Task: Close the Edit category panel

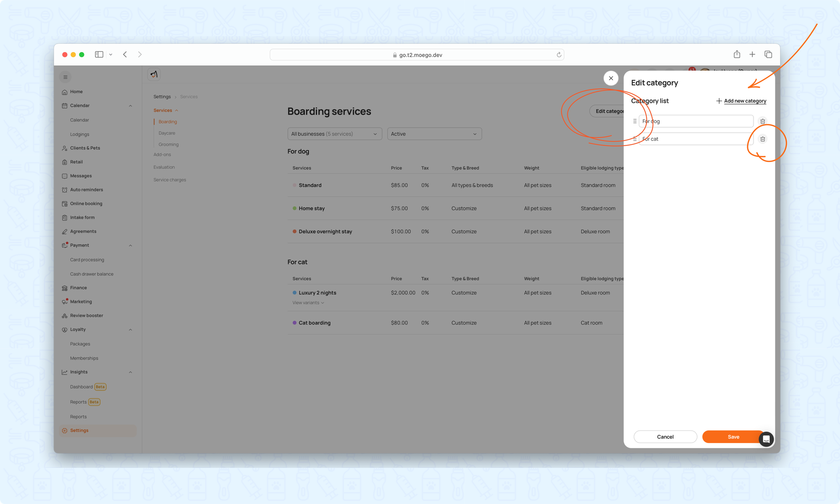Action: (x=611, y=78)
